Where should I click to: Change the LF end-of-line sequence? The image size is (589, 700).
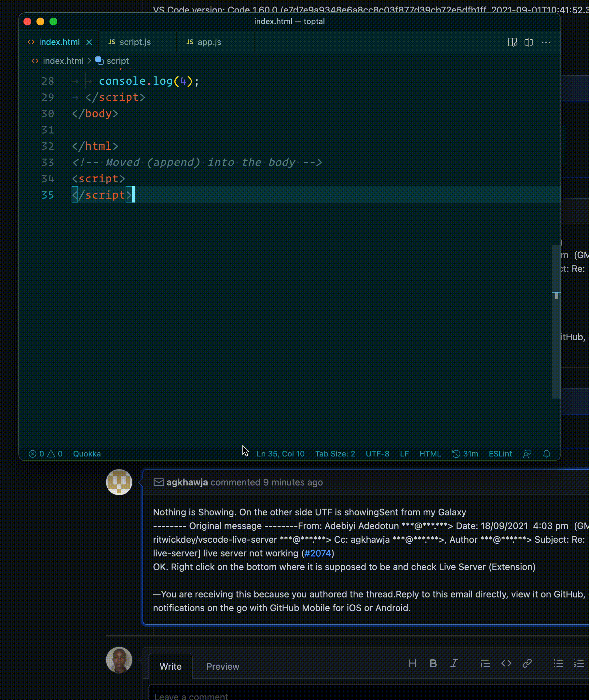(x=404, y=454)
